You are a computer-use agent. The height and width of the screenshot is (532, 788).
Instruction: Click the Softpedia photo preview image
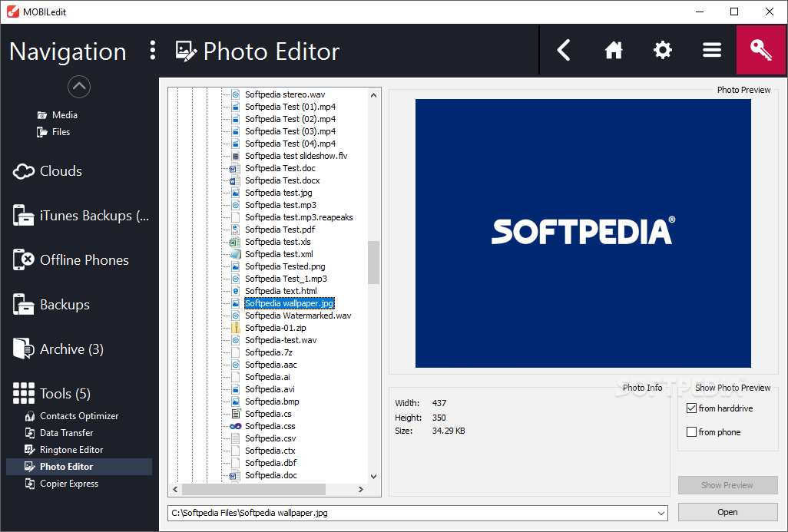tap(583, 233)
